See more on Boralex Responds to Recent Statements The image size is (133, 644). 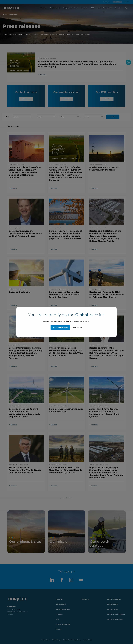click(x=93, y=188)
